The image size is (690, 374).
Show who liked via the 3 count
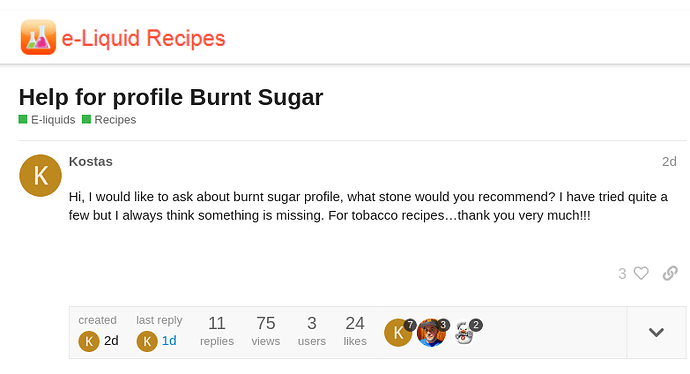click(x=622, y=274)
